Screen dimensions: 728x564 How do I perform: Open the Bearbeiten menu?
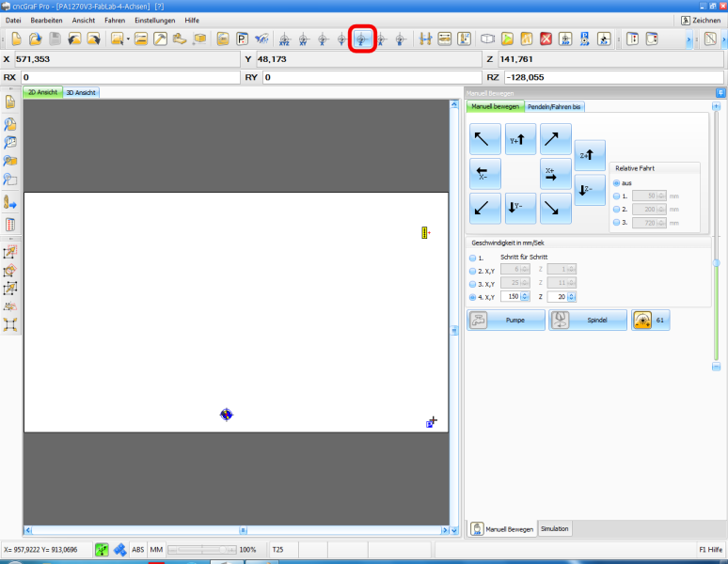tap(46, 20)
